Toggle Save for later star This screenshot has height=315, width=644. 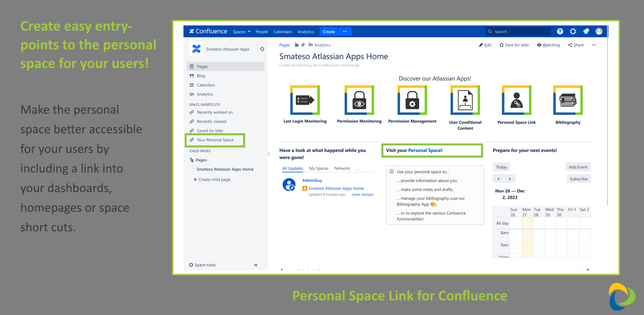click(x=514, y=45)
